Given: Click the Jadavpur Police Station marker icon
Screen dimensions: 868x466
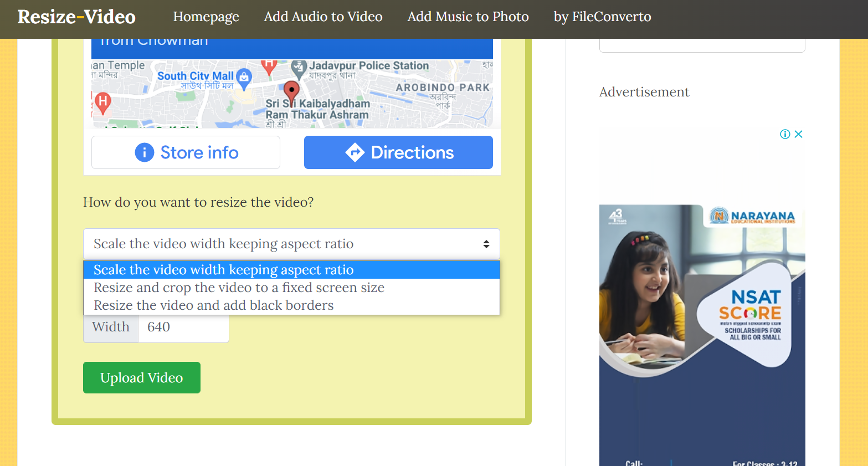Looking at the screenshot, I should tap(299, 70).
